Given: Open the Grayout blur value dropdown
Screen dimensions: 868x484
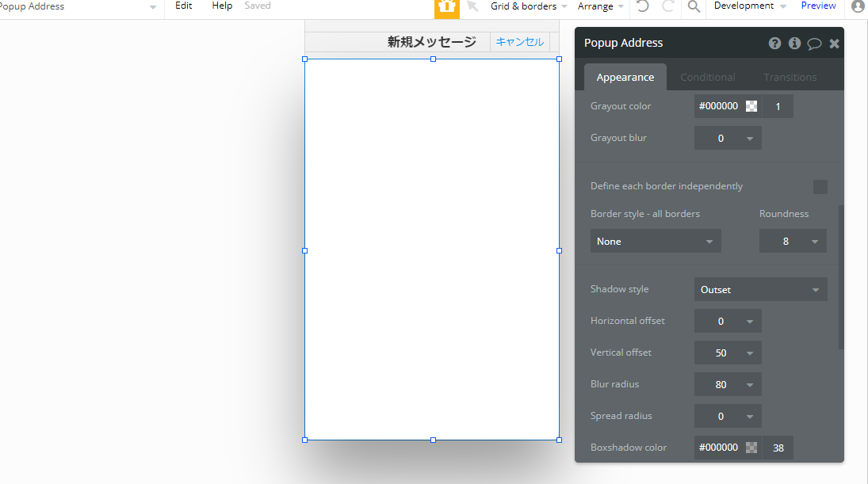Looking at the screenshot, I should (728, 139).
